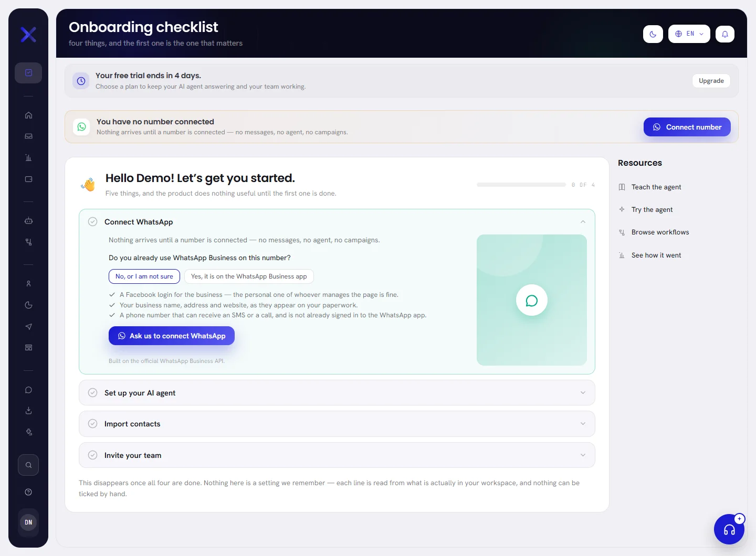Expand the Invite your team chevron
Viewport: 756px width, 556px height.
coord(583,455)
